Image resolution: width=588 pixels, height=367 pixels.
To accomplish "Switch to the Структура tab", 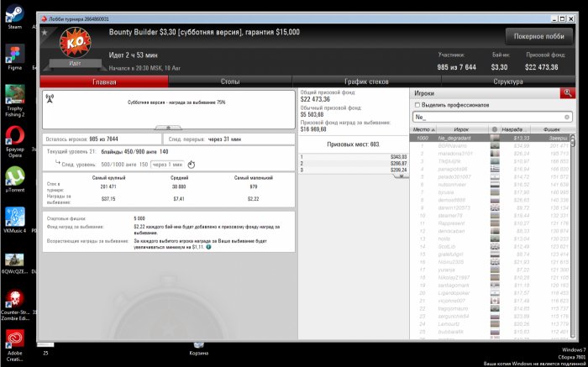I will [x=508, y=82].
